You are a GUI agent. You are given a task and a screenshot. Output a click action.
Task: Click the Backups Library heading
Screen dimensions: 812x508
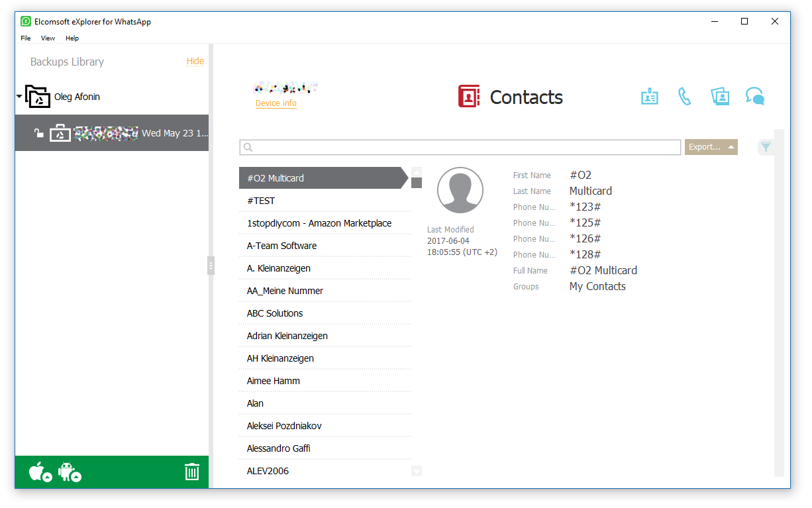(x=67, y=62)
